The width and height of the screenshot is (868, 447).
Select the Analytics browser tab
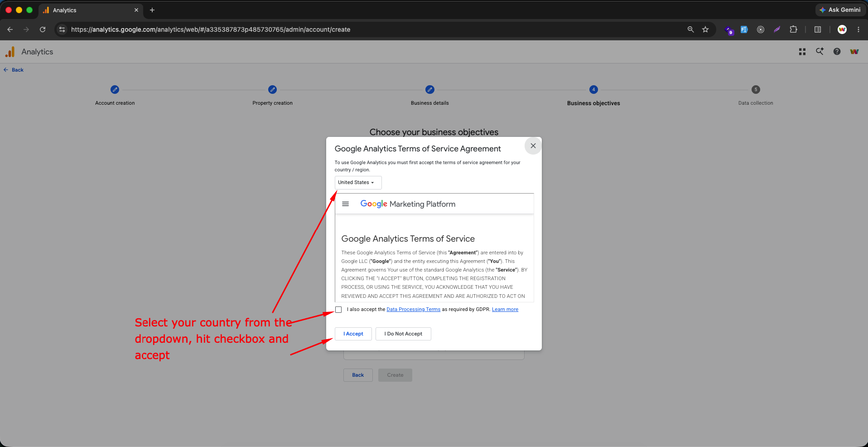pyautogui.click(x=91, y=10)
